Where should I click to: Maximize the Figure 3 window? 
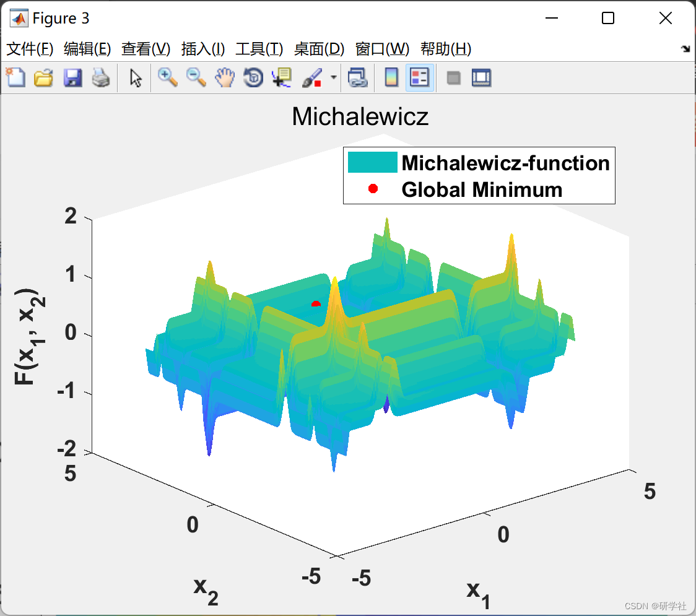(x=607, y=18)
